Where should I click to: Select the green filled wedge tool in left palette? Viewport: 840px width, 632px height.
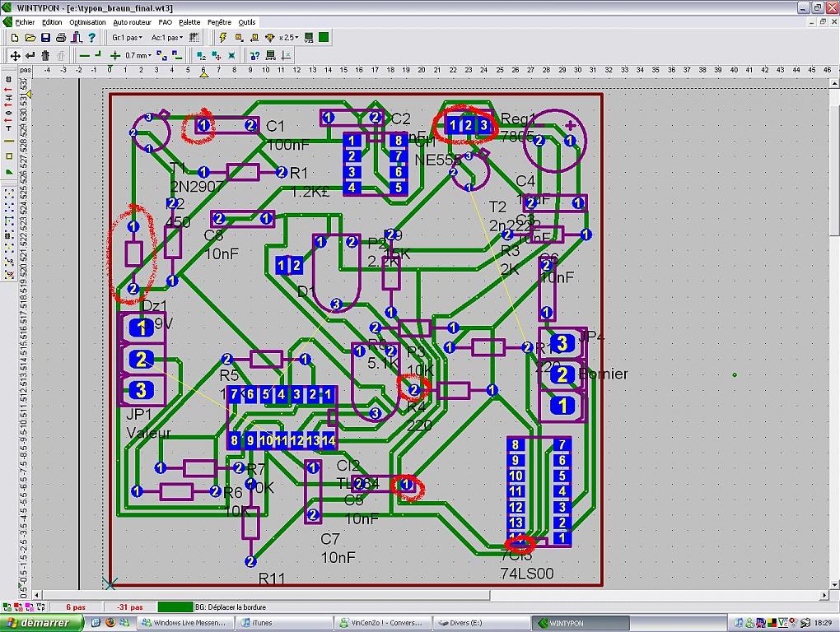(8, 172)
